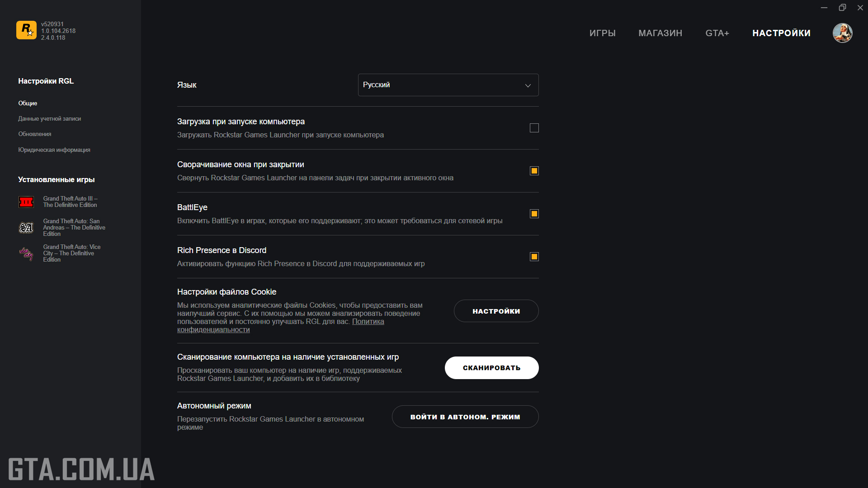The width and height of the screenshot is (868, 488).
Task: Open the Политика конфиденциальности link
Action: (281, 326)
